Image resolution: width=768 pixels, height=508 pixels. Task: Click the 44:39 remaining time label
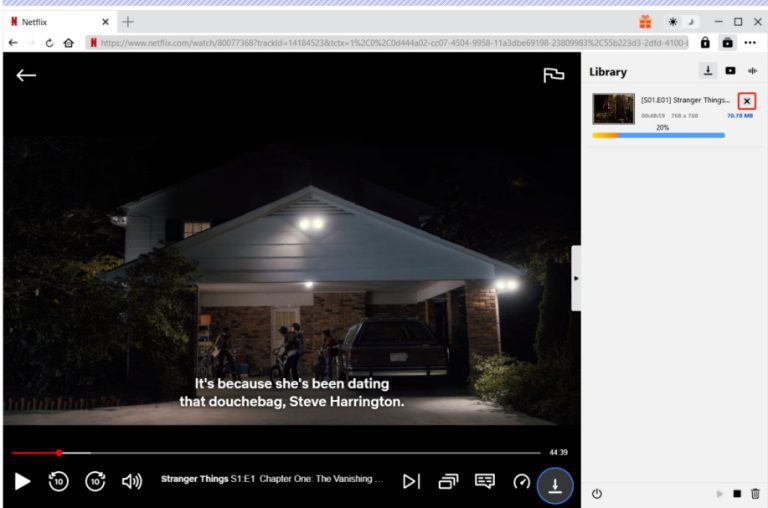(558, 452)
